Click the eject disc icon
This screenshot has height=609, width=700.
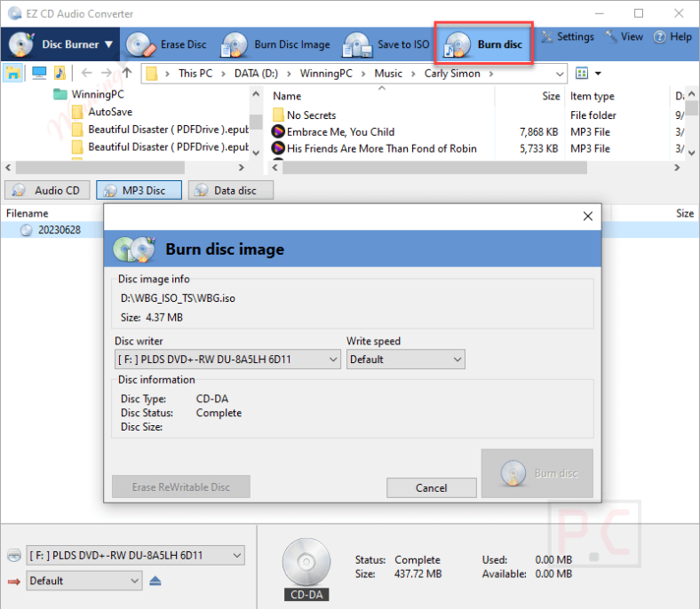click(155, 581)
